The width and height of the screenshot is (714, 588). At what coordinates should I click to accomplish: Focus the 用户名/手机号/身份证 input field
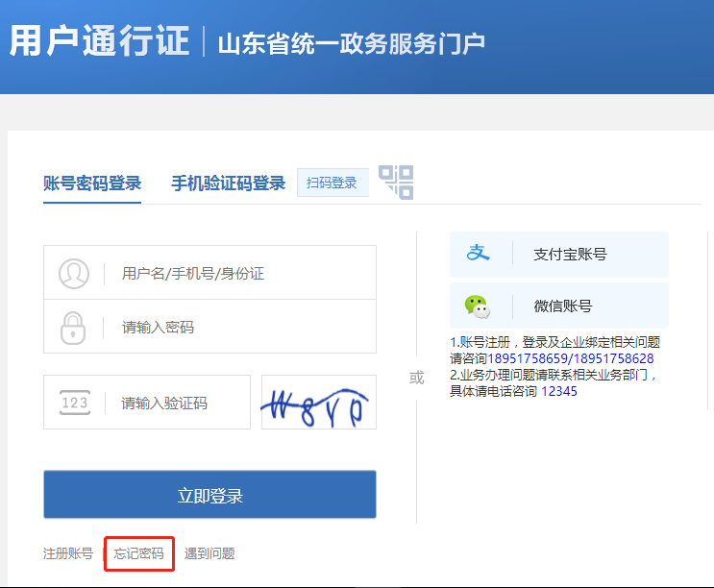point(240,274)
